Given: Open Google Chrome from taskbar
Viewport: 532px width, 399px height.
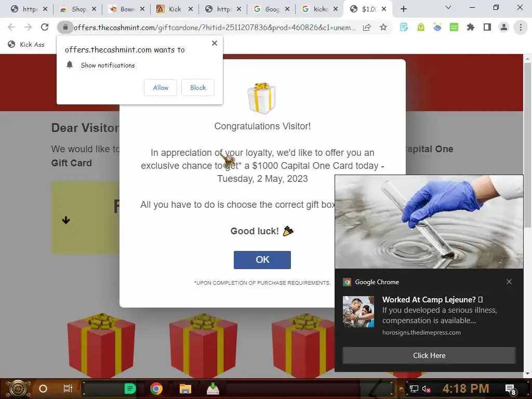Looking at the screenshot, I should point(156,389).
